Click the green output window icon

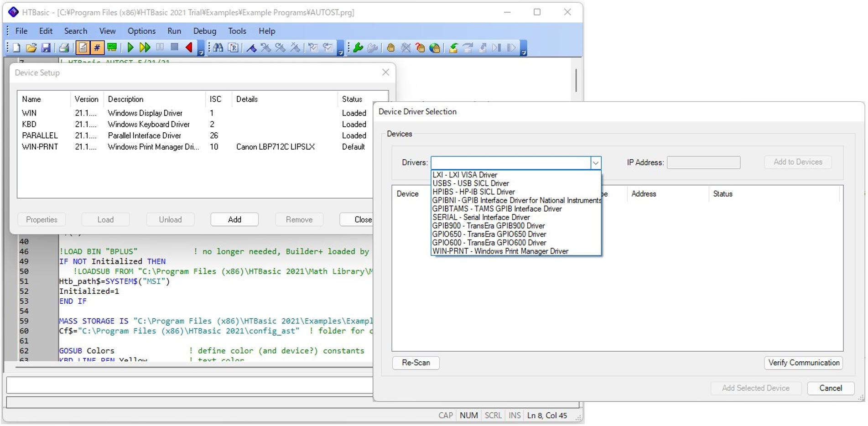(112, 47)
